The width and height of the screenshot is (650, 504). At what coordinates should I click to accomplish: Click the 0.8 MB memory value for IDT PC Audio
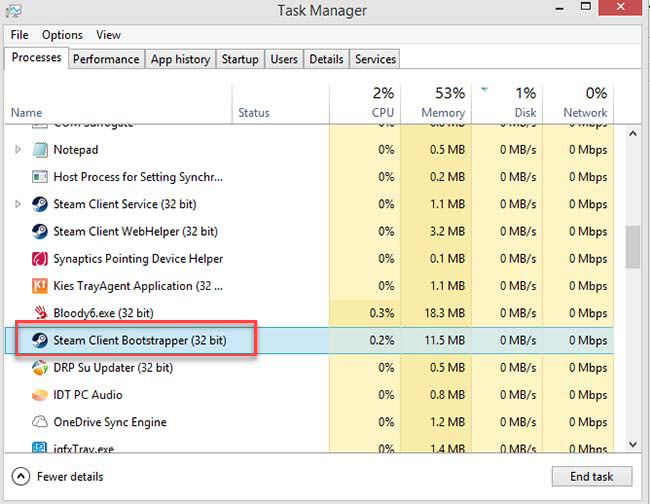tap(447, 395)
